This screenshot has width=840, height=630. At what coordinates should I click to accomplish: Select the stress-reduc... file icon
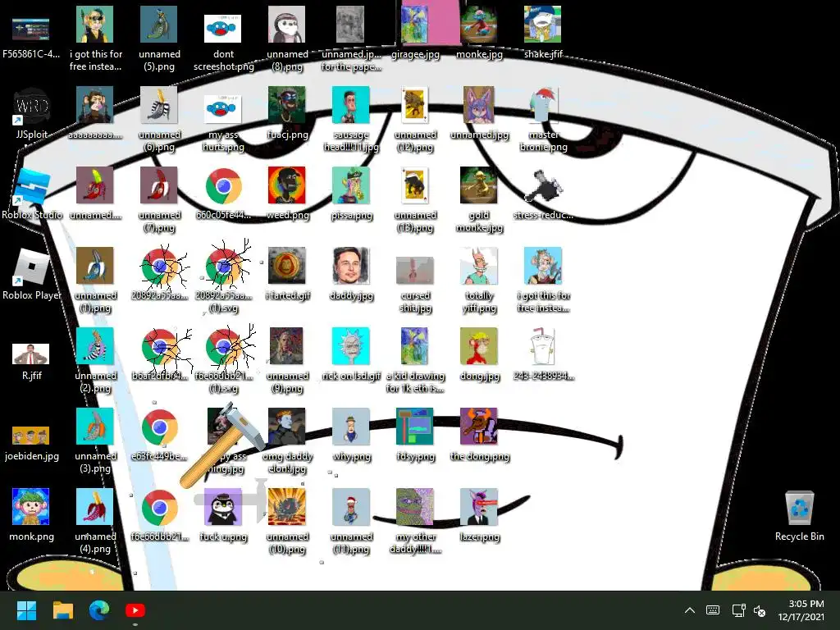pos(543,194)
